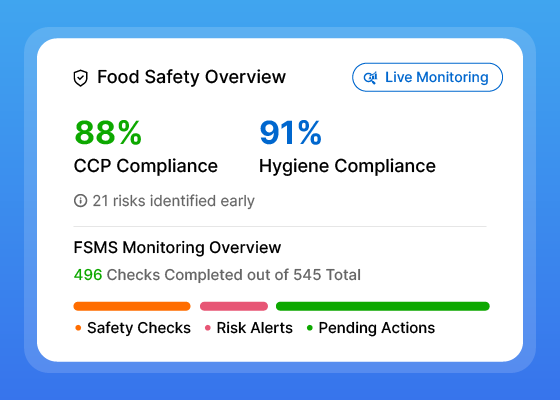Click the 21 risks identified early text
Screen dimensions: 560x400
[x=174, y=201]
